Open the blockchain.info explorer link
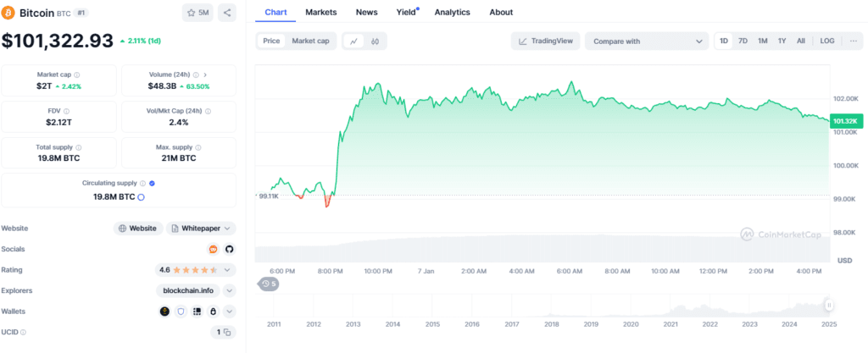 click(188, 290)
